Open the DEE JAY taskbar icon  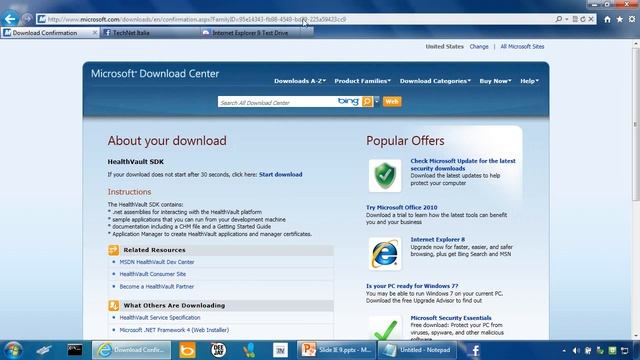(218, 350)
